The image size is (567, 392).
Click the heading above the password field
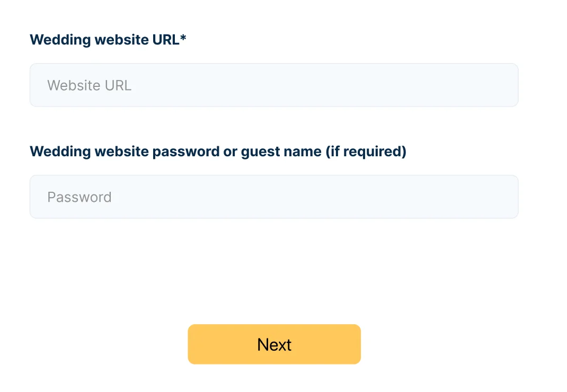point(217,152)
